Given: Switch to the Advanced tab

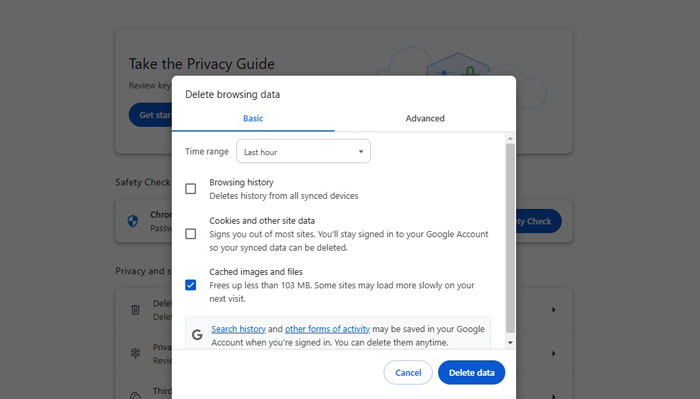Looking at the screenshot, I should coord(425,118).
